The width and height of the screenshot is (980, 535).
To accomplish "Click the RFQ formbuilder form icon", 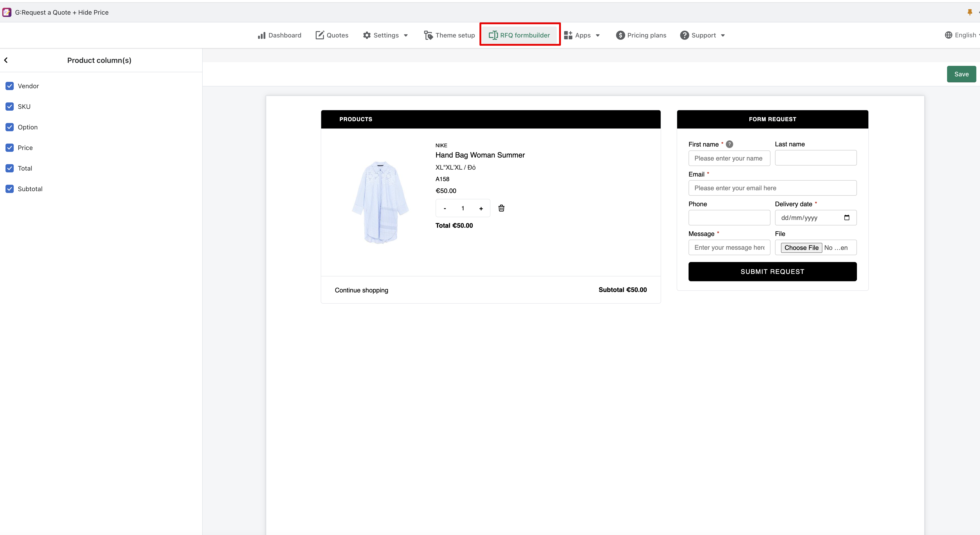I will click(x=493, y=35).
